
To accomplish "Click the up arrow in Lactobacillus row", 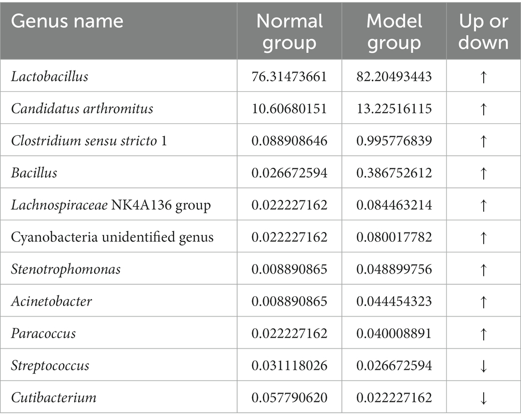I will [484, 77].
